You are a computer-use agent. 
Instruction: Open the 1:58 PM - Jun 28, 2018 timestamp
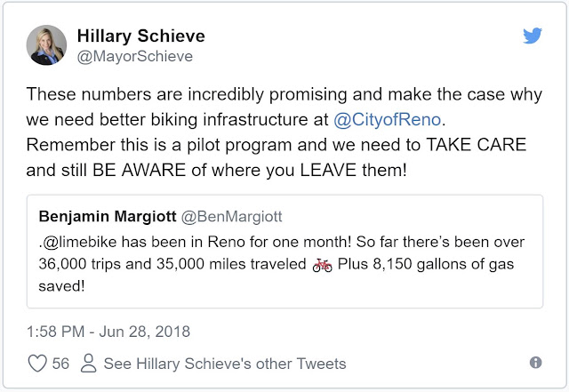[108, 332]
